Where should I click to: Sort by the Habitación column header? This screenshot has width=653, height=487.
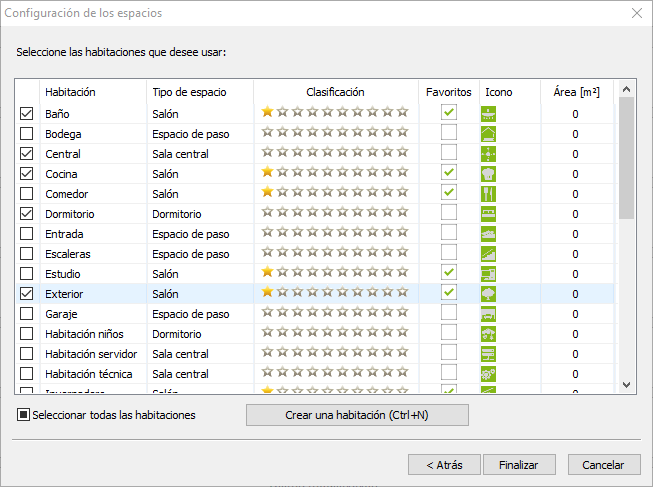(92, 92)
